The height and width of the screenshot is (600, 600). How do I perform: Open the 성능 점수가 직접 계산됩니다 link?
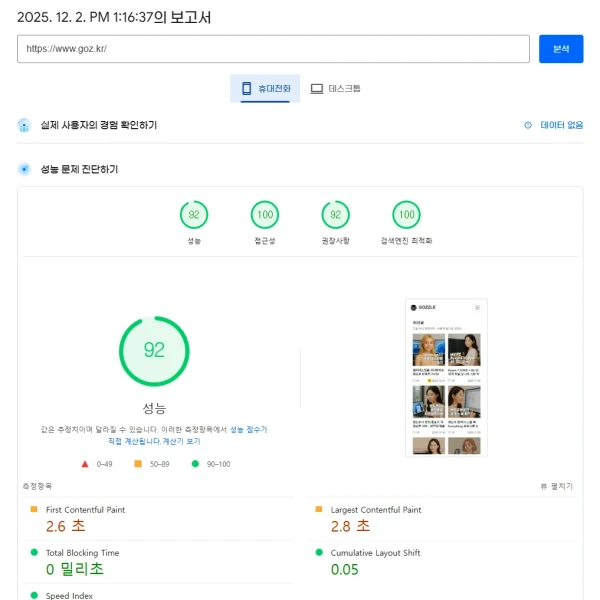248,429
